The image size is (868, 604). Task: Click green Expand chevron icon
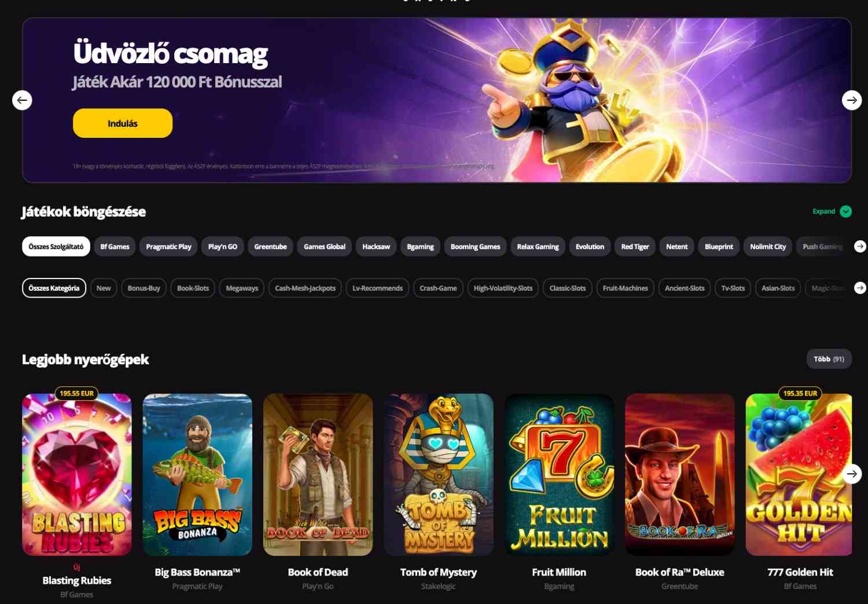[x=845, y=211]
